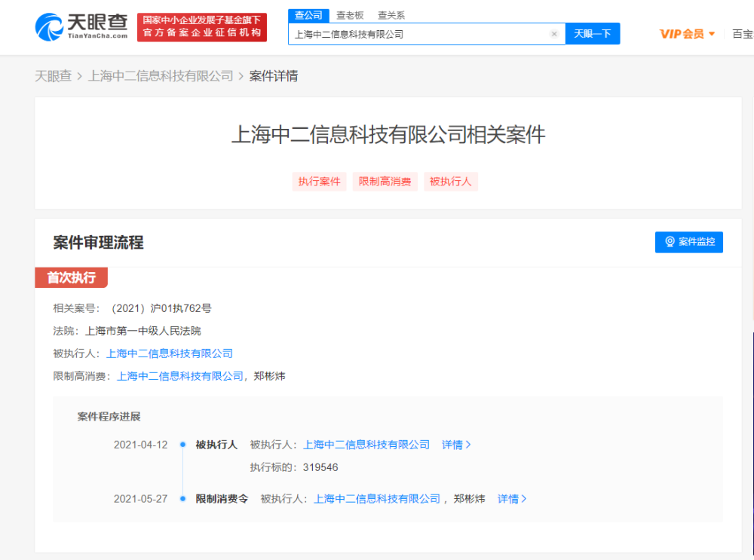This screenshot has height=560, width=754.
Task: Select the 限制高消费 tag
Action: [385, 182]
